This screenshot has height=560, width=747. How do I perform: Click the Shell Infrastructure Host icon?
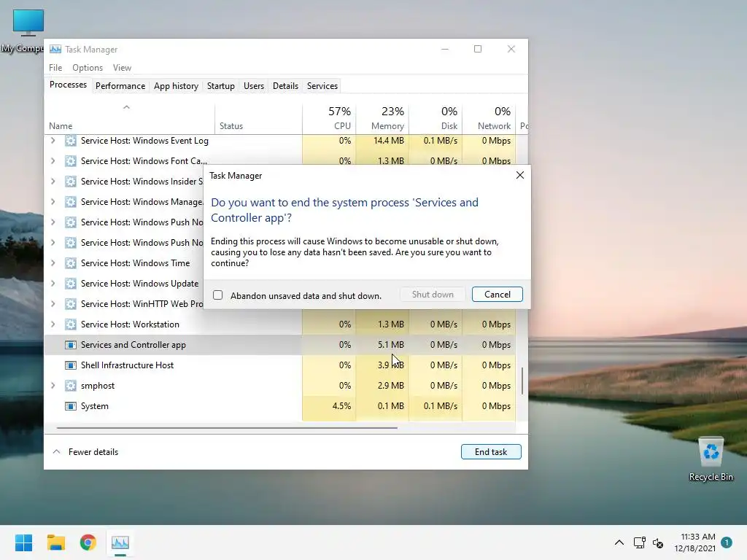point(71,365)
